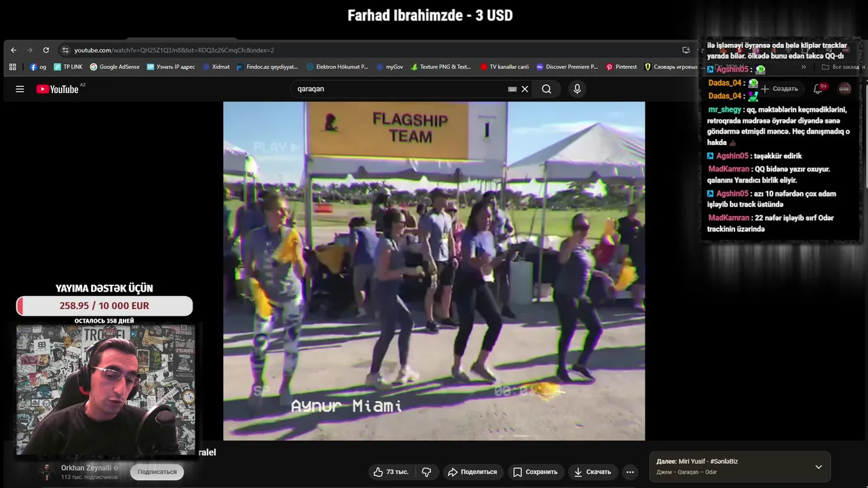This screenshot has width=868, height=488.
Task: Reload the page with the refresh icon
Action: click(x=46, y=50)
